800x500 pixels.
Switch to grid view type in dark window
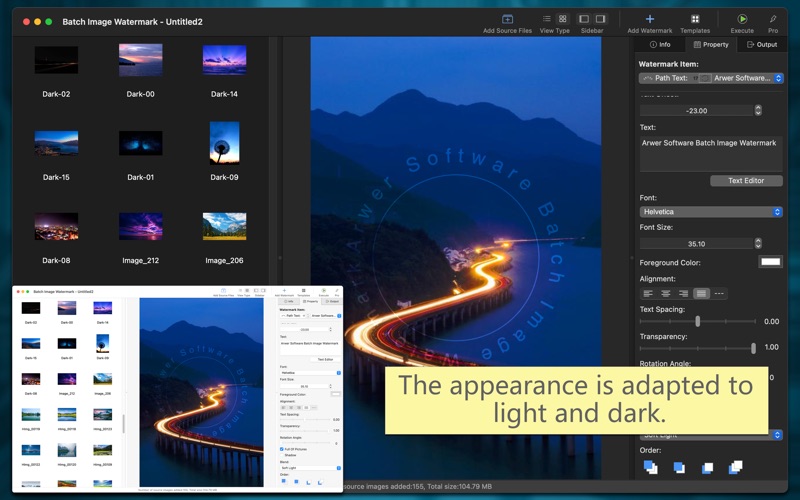[x=562, y=19]
